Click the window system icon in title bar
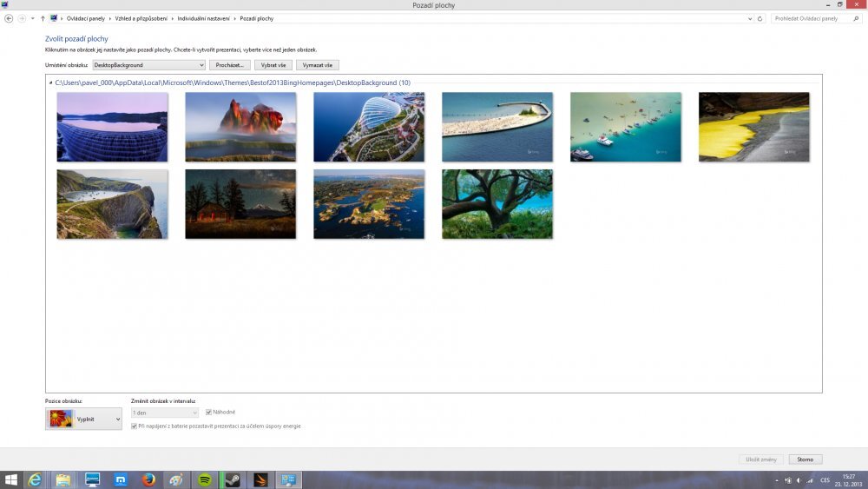The width and height of the screenshot is (868, 489). pyautogui.click(x=4, y=4)
